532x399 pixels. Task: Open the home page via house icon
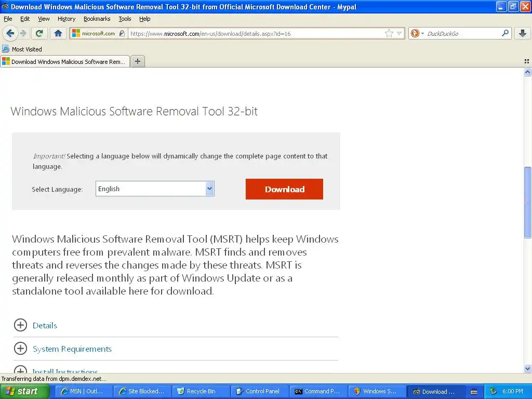pos(58,33)
